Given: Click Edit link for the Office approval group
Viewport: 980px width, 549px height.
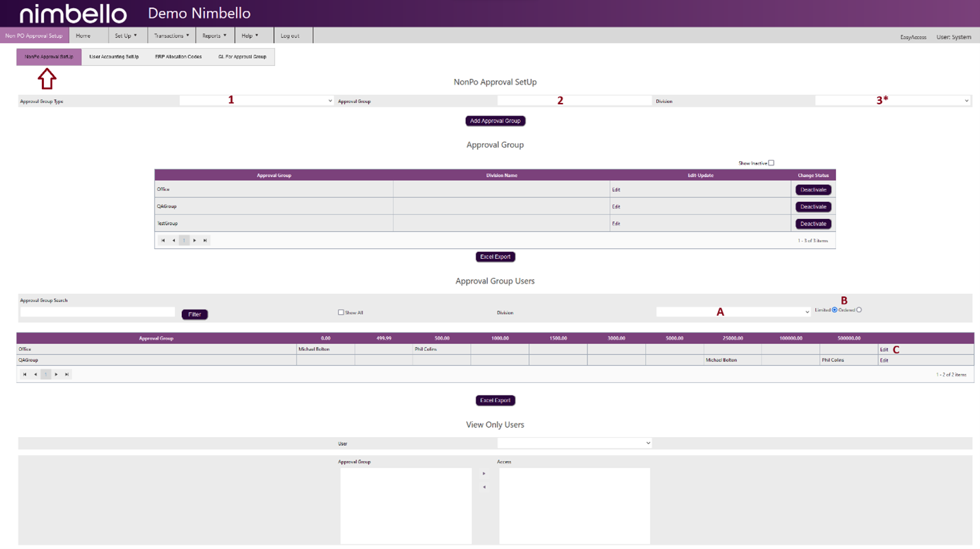Looking at the screenshot, I should [x=616, y=189].
